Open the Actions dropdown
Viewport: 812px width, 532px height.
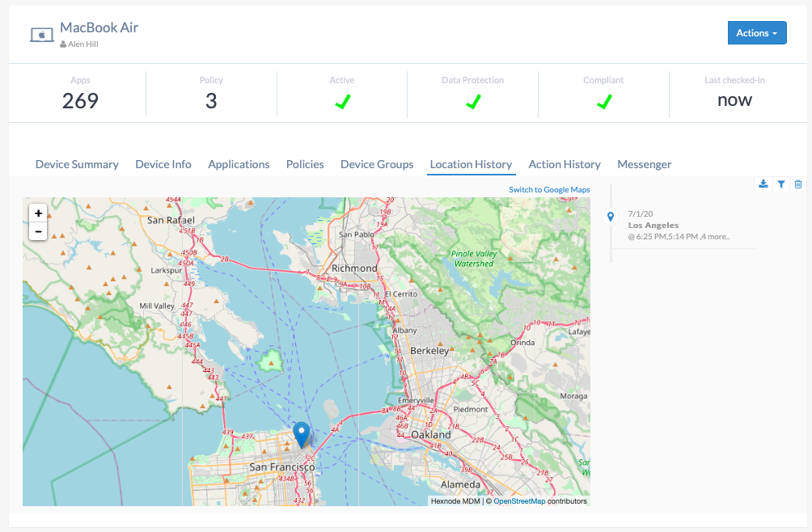[757, 32]
